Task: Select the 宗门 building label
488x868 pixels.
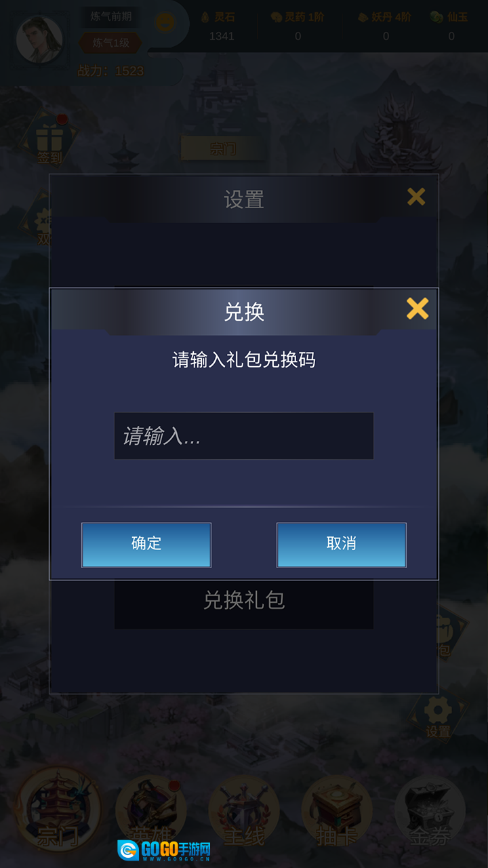Action: click(x=223, y=148)
